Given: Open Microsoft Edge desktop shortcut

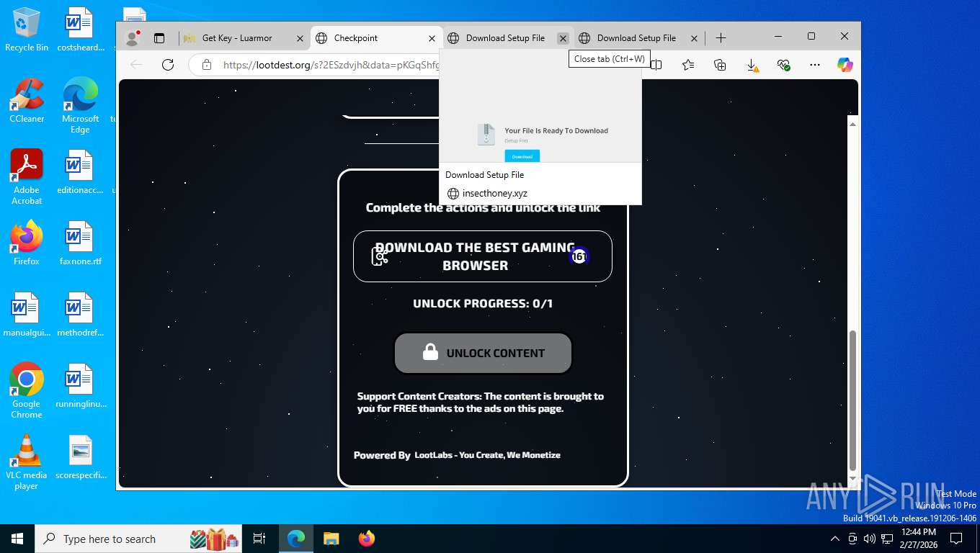Looking at the screenshot, I should click(80, 106).
